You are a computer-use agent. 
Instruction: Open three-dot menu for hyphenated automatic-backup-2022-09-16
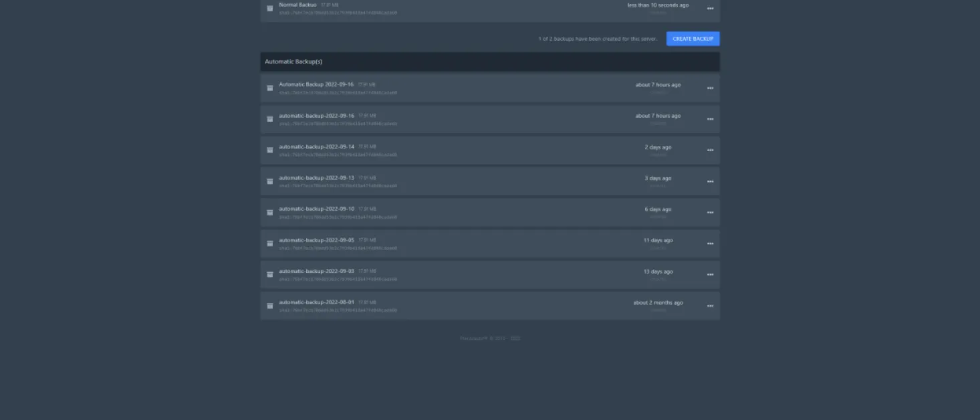[x=710, y=119]
